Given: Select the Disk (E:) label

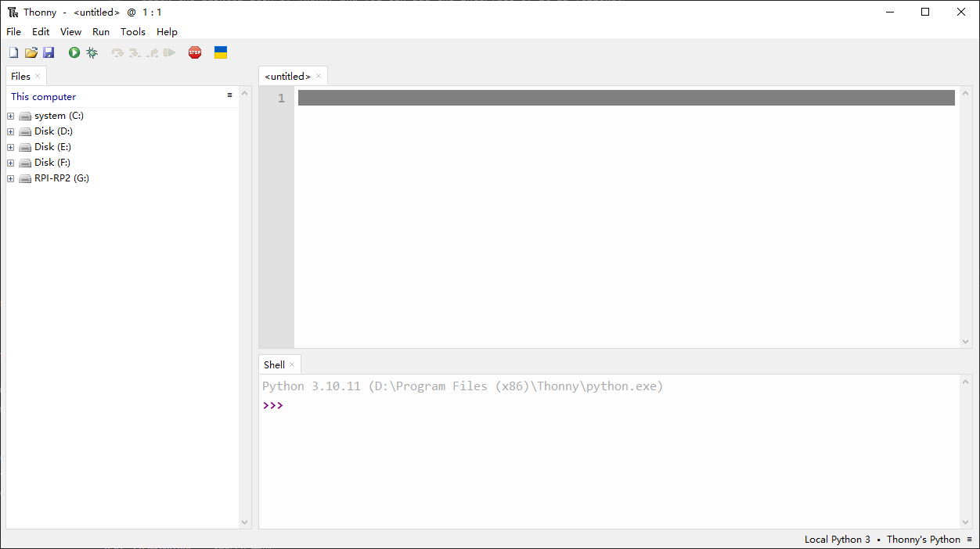Looking at the screenshot, I should coord(53,147).
